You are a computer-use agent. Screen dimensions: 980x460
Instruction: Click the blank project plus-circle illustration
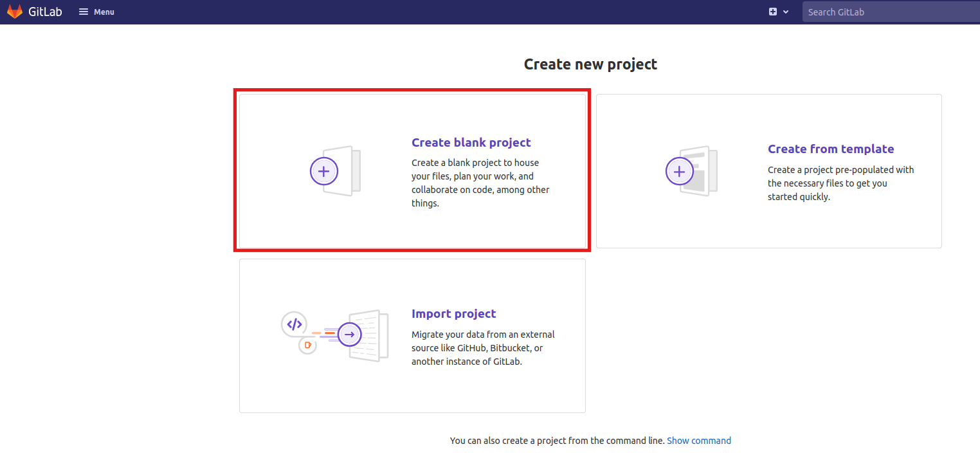pos(324,170)
